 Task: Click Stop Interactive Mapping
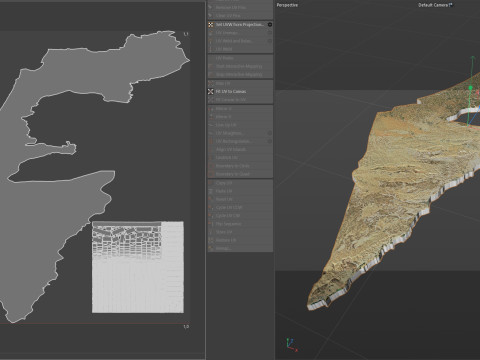coord(240,74)
